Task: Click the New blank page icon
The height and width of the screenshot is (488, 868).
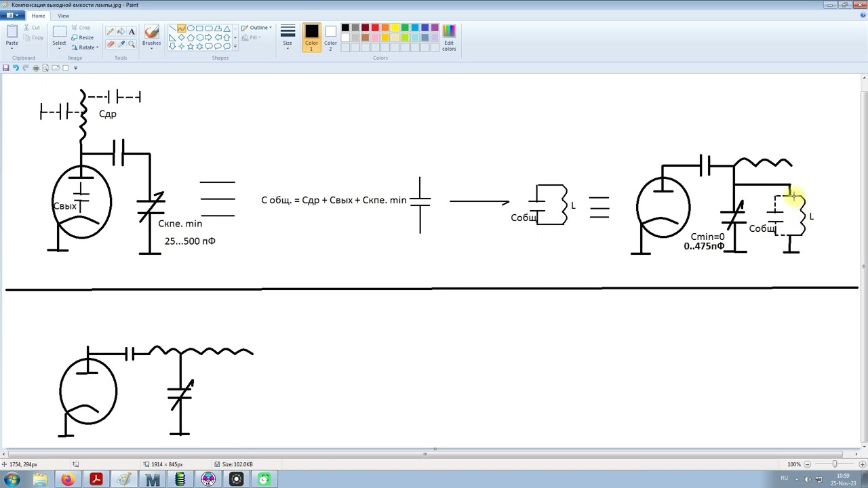Action: tap(66, 68)
